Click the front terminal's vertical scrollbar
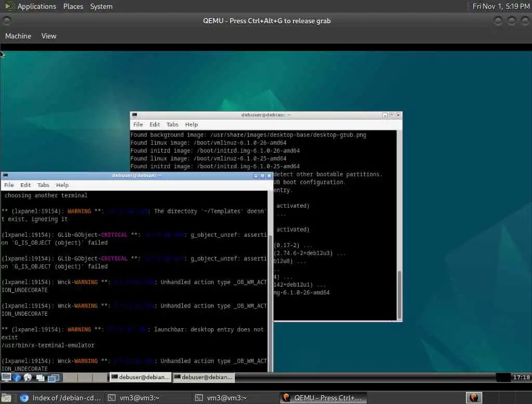The height and width of the screenshot is (404, 532). pyautogui.click(x=270, y=281)
